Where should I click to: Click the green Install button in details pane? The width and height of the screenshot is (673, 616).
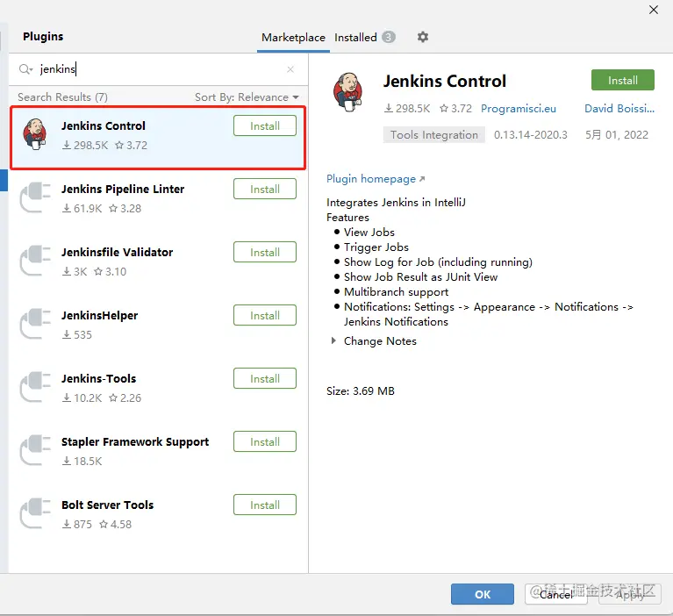[622, 80]
